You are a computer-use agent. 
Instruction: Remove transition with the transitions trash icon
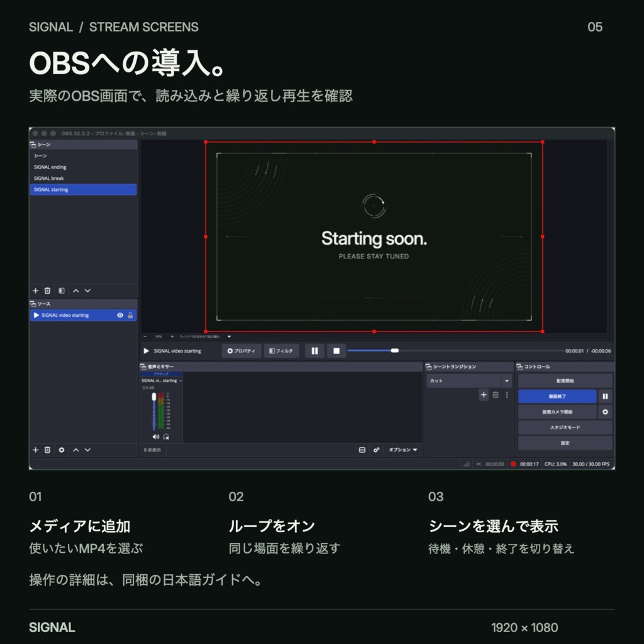[x=496, y=395]
